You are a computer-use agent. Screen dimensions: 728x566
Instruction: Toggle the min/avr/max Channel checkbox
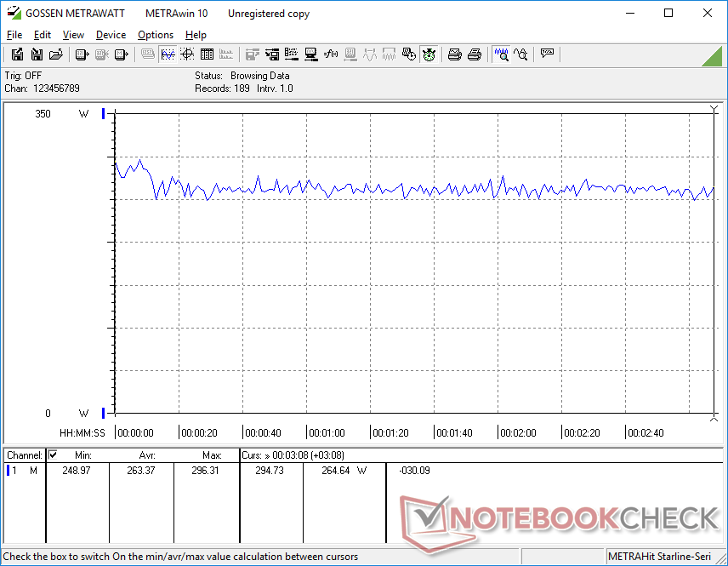(x=53, y=455)
